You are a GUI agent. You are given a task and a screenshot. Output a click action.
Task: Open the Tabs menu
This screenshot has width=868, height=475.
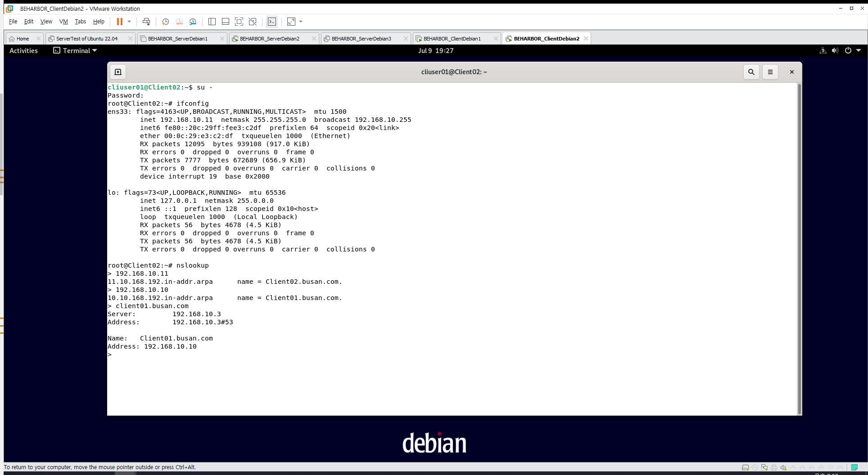point(80,22)
